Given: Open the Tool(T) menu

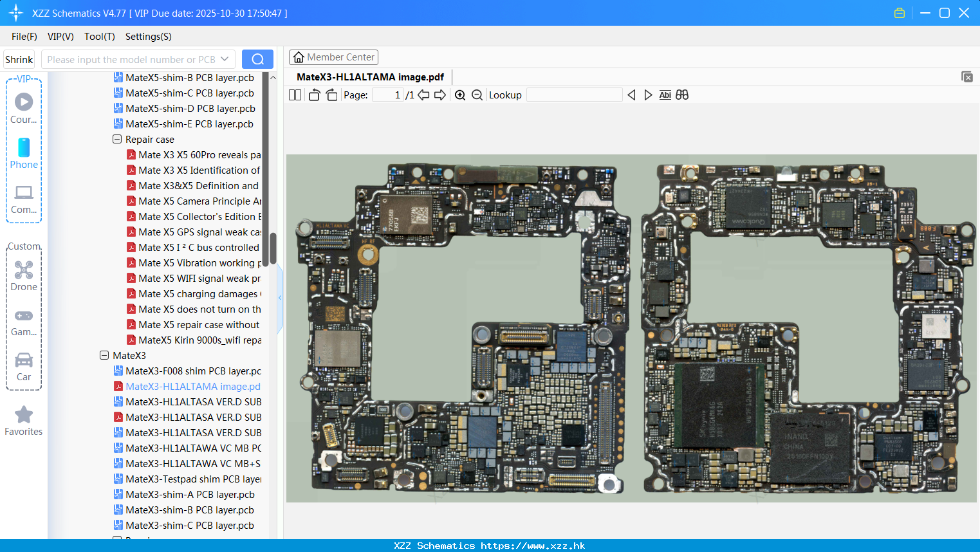Looking at the screenshot, I should click(100, 37).
